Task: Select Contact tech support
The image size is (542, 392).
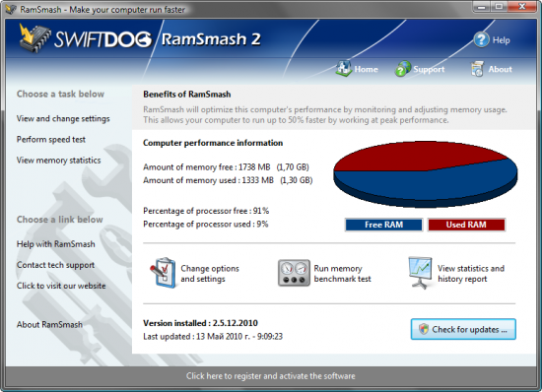Action: point(55,265)
